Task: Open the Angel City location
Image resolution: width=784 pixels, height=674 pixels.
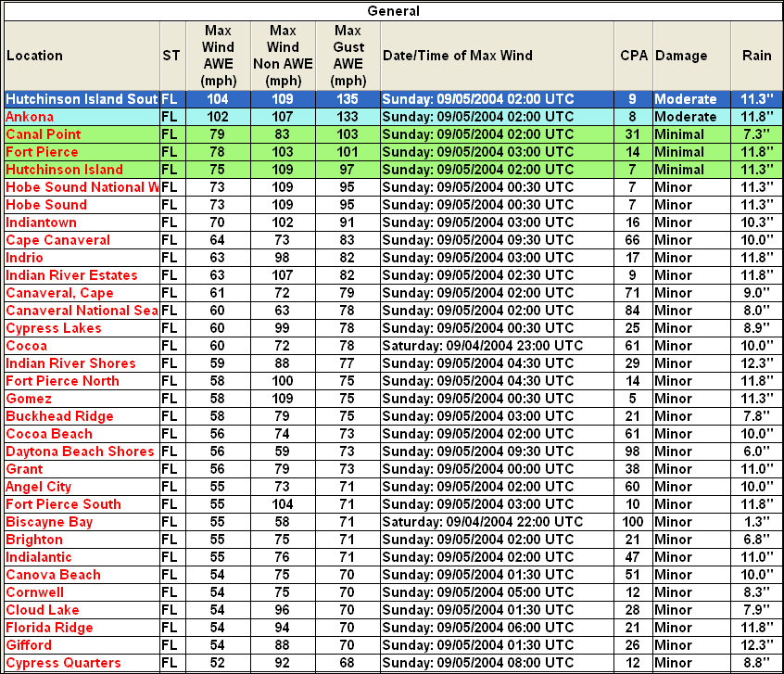Action: pyautogui.click(x=39, y=487)
